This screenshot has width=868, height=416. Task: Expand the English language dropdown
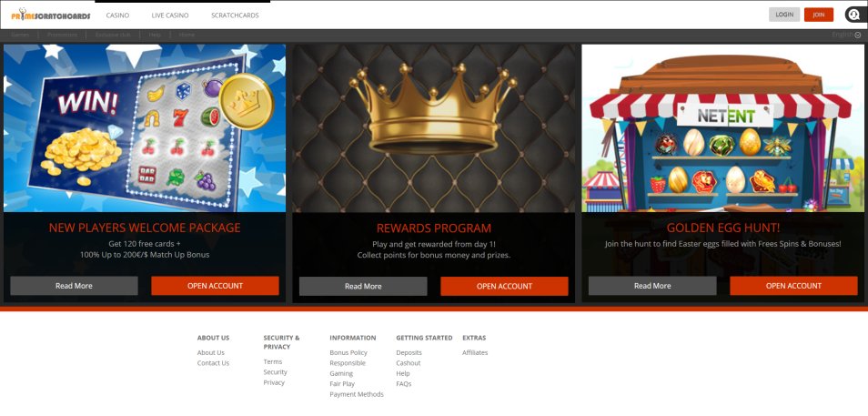[x=846, y=35]
